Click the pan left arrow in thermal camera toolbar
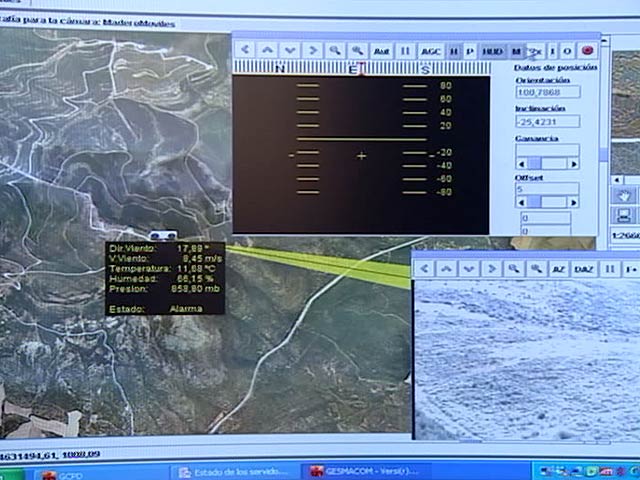Viewport: 640px width, 480px height. point(246,50)
